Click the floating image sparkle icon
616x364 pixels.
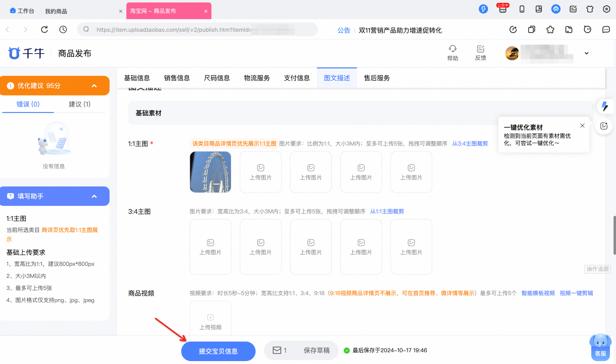pyautogui.click(x=604, y=126)
